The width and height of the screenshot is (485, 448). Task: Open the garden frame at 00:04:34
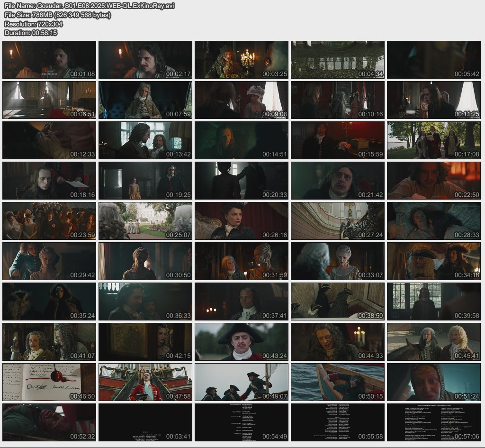coord(338,60)
